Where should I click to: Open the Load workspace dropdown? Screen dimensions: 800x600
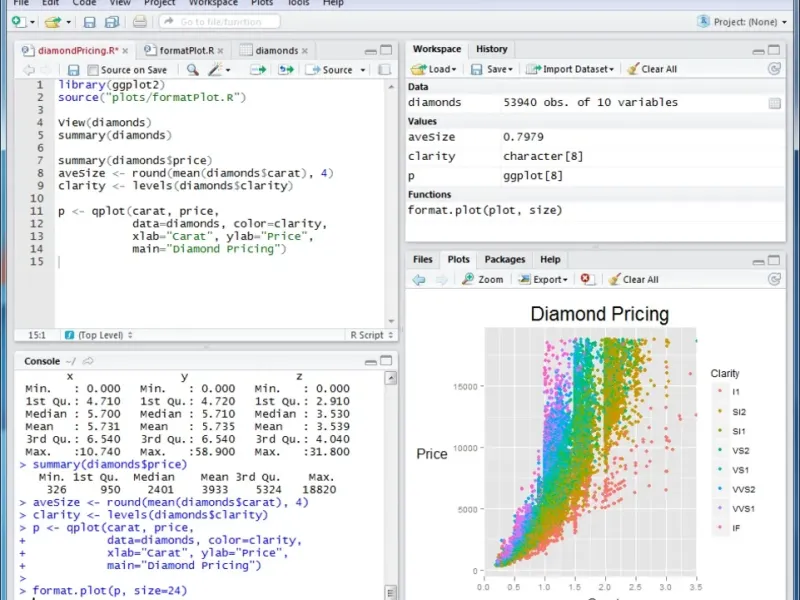tap(434, 69)
